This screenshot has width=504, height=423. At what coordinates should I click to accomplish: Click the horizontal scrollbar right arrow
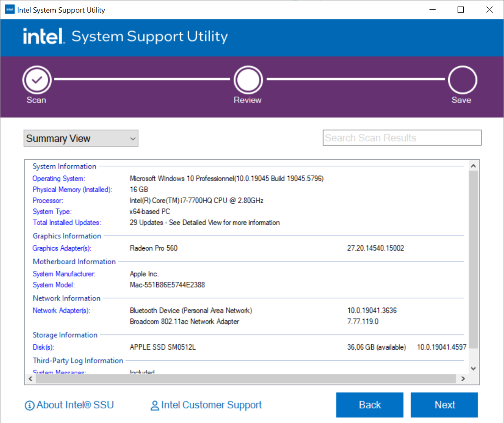pos(463,379)
